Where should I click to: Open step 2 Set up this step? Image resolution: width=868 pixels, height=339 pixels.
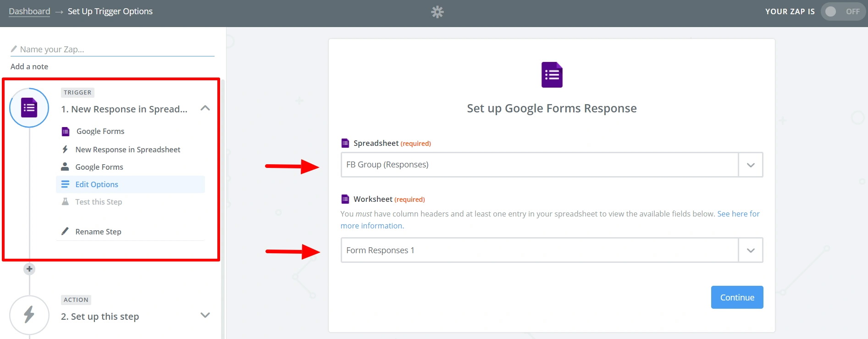click(x=100, y=317)
